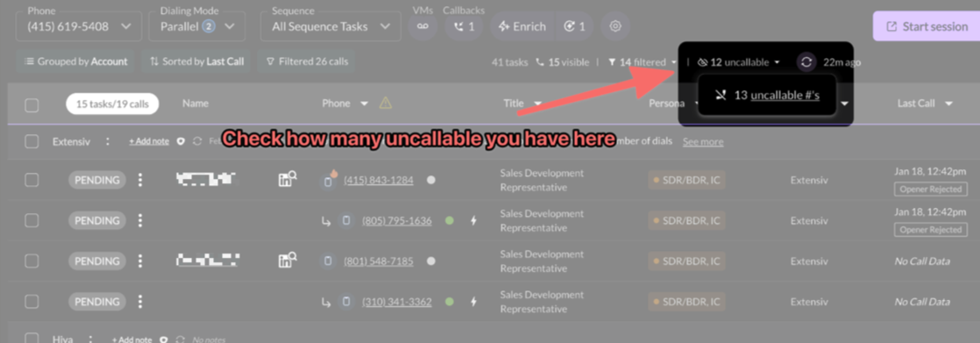
Task: Click the (801) 548-7185 phone number link
Action: click(378, 261)
